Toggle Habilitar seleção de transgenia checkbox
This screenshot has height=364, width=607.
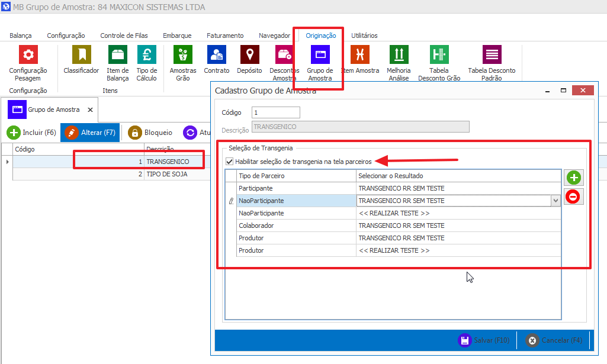(230, 162)
